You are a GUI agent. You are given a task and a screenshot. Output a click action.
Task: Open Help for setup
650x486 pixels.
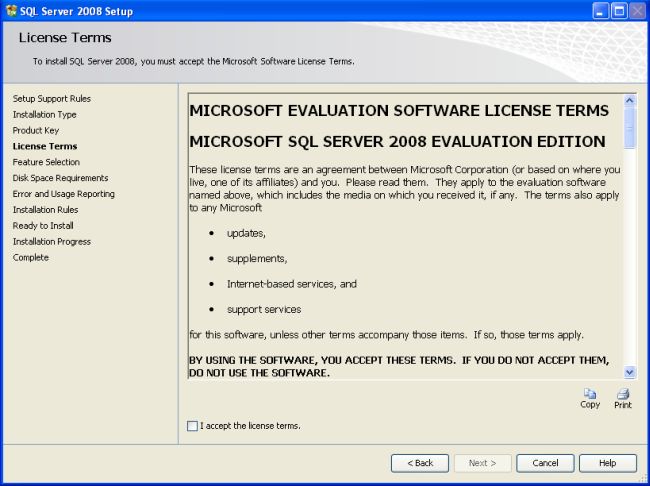[608, 463]
